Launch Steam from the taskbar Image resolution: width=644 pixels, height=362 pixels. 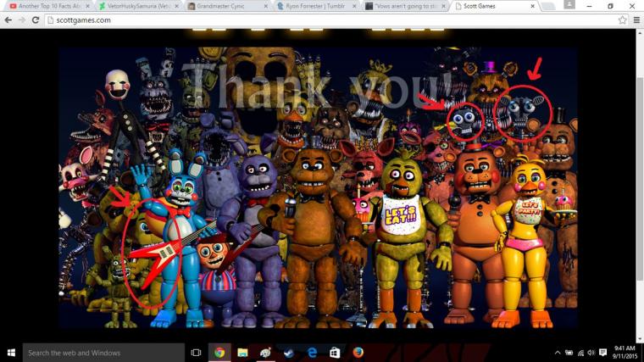[289, 353]
